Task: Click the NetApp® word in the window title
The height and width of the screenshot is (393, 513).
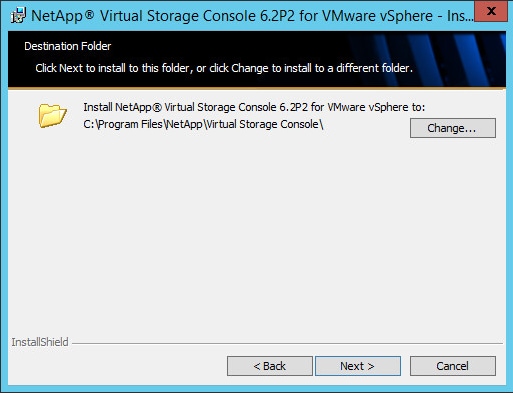Action: pos(63,16)
